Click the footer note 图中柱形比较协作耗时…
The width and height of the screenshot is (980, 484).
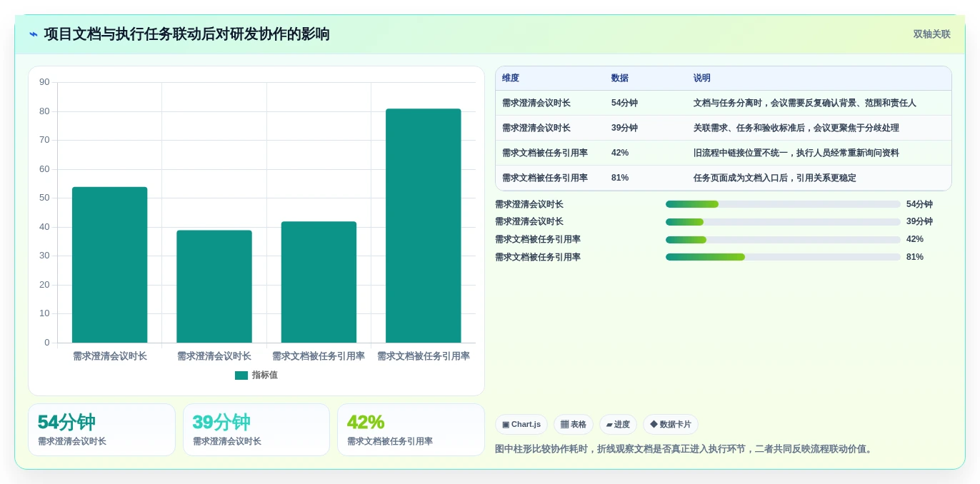pyautogui.click(x=685, y=449)
